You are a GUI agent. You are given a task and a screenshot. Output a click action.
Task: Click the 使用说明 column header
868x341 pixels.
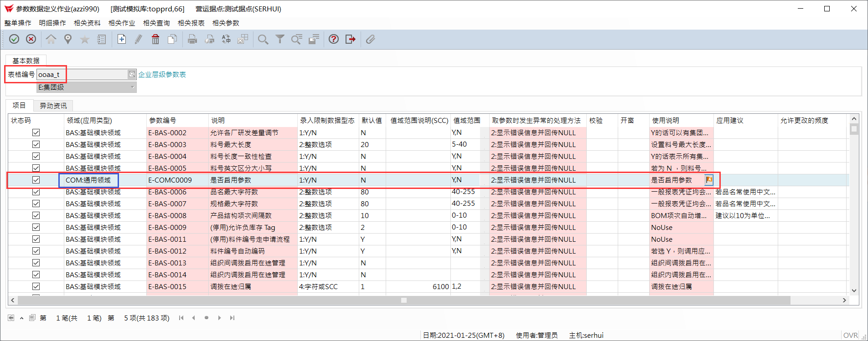681,120
